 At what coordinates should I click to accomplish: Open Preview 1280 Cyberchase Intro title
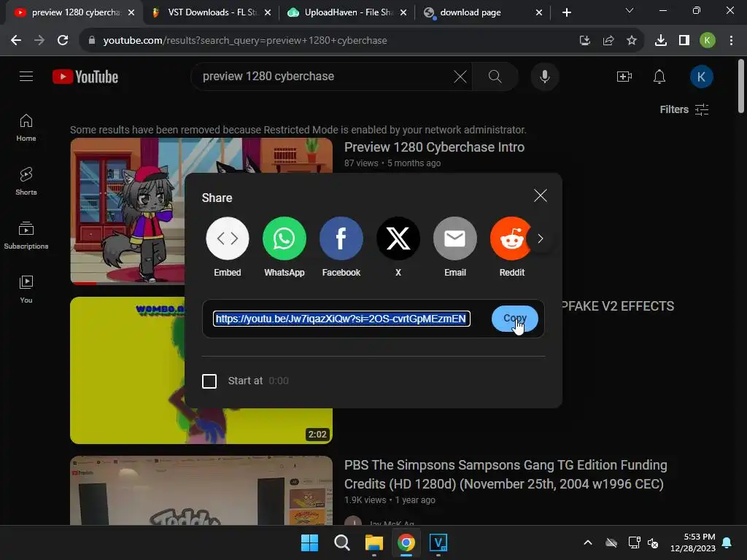[434, 147]
